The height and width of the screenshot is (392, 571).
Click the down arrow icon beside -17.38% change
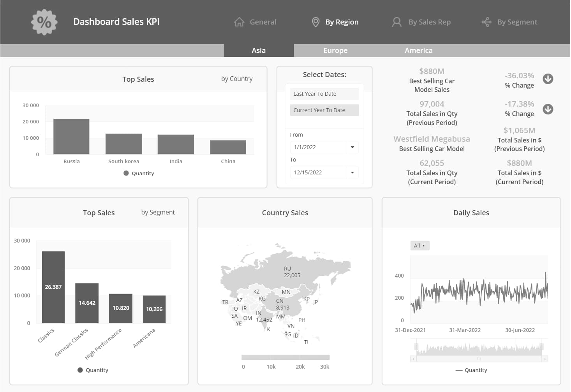pos(548,109)
